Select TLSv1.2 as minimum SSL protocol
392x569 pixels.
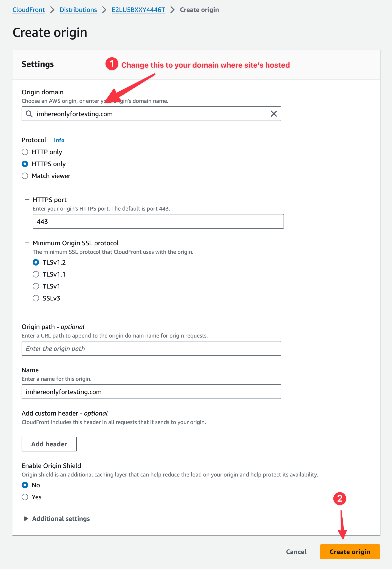click(36, 262)
